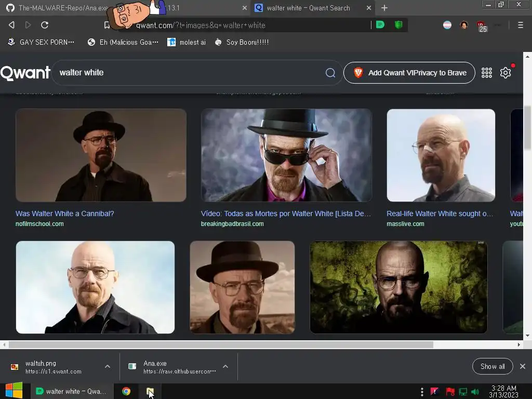Click the waltuh.png file icon

point(15,367)
